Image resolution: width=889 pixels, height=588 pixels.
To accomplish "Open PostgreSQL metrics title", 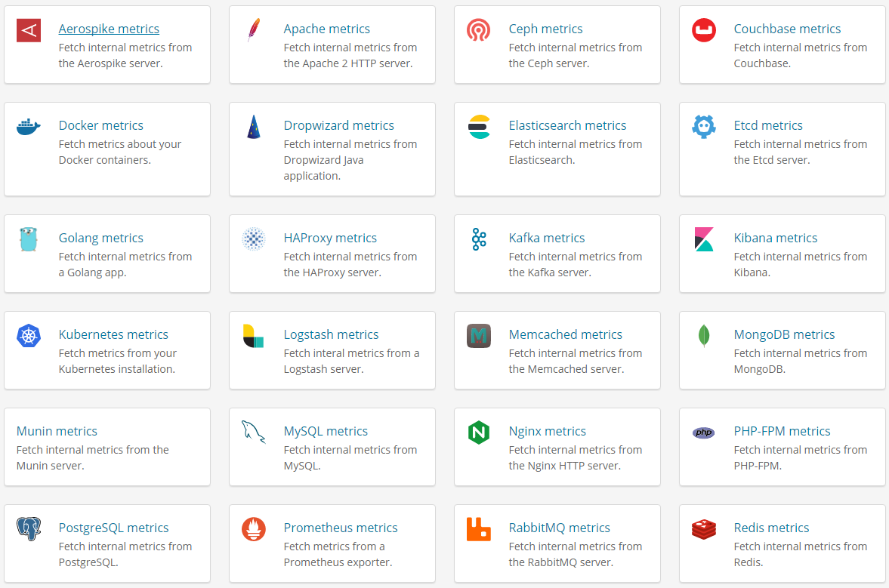I will click(x=113, y=528).
